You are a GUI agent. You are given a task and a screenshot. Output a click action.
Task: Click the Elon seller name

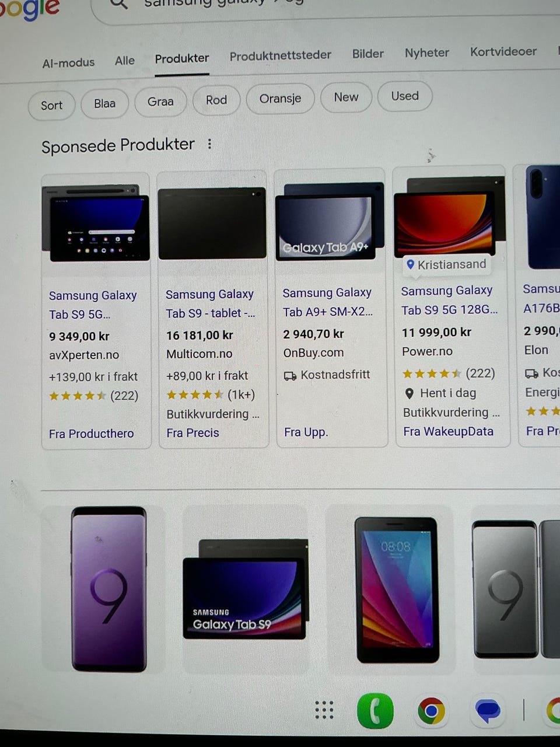pyautogui.click(x=536, y=350)
